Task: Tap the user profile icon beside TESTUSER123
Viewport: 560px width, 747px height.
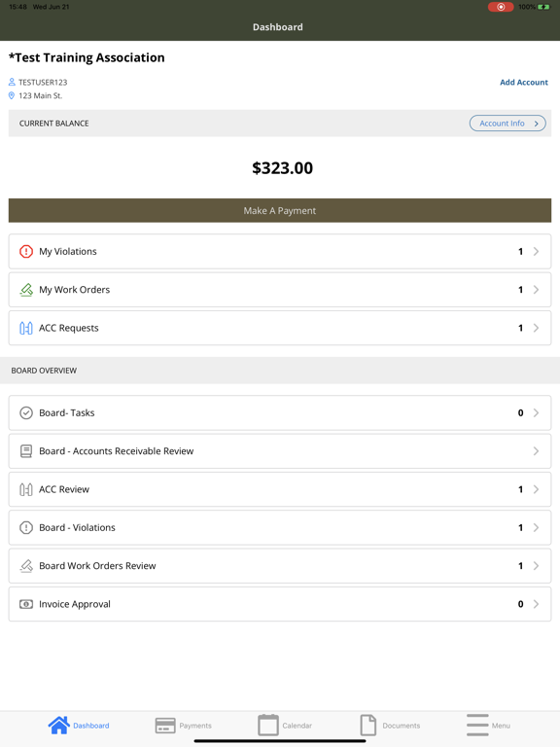Action: 12,82
